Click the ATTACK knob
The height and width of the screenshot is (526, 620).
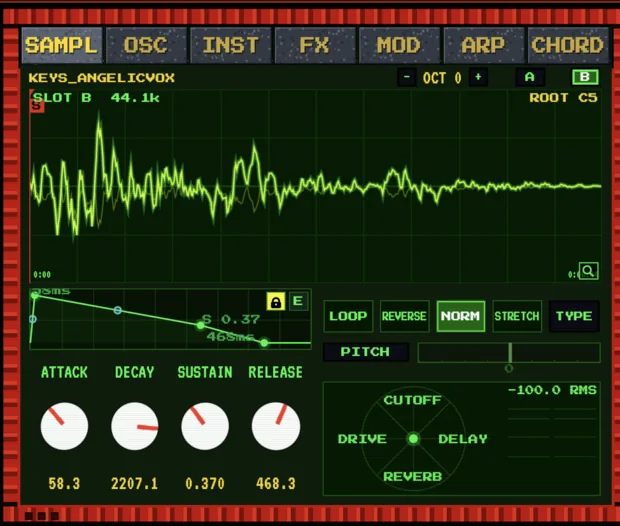pyautogui.click(x=64, y=426)
